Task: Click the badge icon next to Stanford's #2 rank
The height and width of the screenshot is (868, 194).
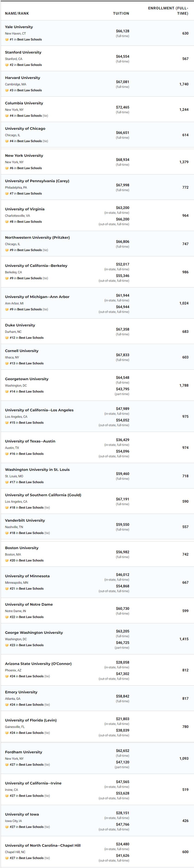Action: pos(7,65)
